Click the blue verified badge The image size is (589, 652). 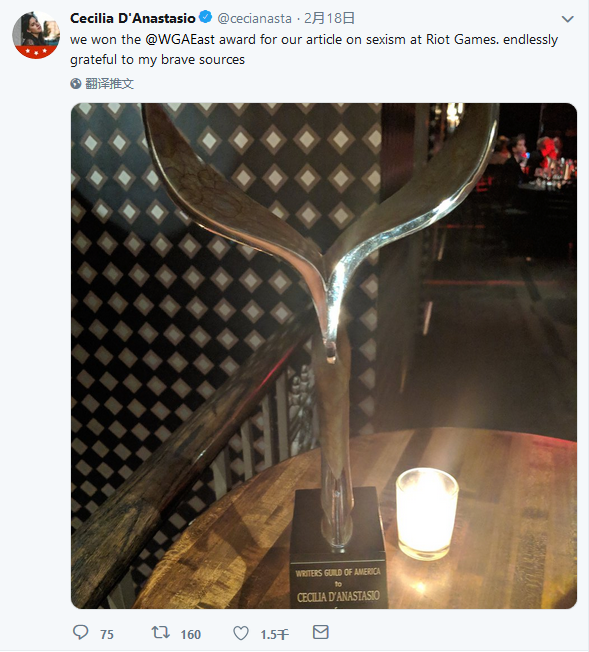pos(205,17)
